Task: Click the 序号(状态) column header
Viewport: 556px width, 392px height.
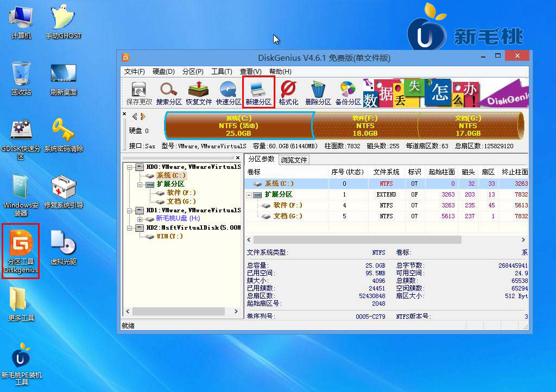Action: 348,172
